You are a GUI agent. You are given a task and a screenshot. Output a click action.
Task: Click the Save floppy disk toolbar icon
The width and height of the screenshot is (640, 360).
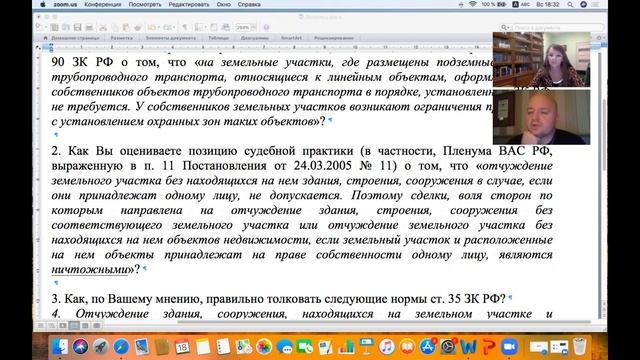(78, 27)
